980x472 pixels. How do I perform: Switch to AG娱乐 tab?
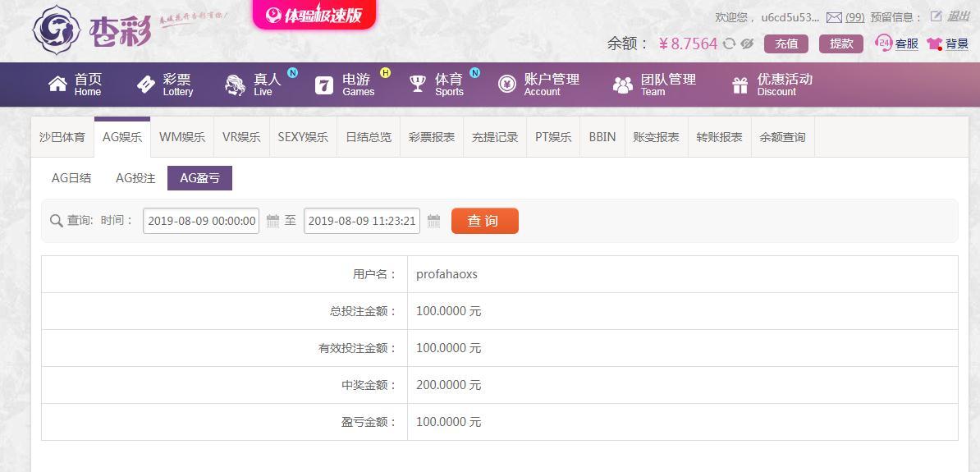(x=122, y=137)
